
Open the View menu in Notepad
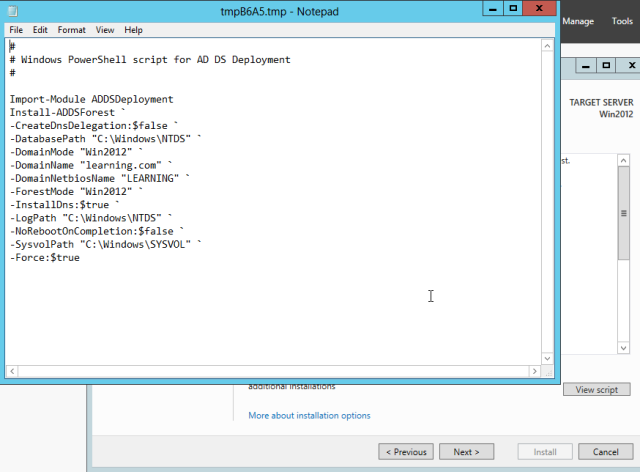(x=105, y=30)
